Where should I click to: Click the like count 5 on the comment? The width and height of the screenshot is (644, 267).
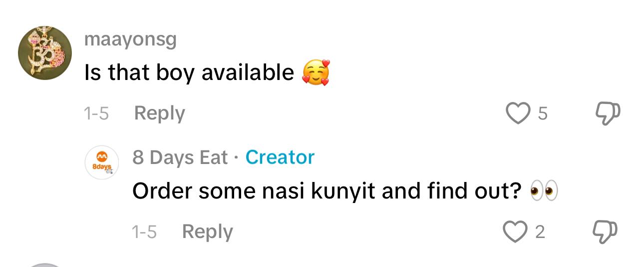542,114
